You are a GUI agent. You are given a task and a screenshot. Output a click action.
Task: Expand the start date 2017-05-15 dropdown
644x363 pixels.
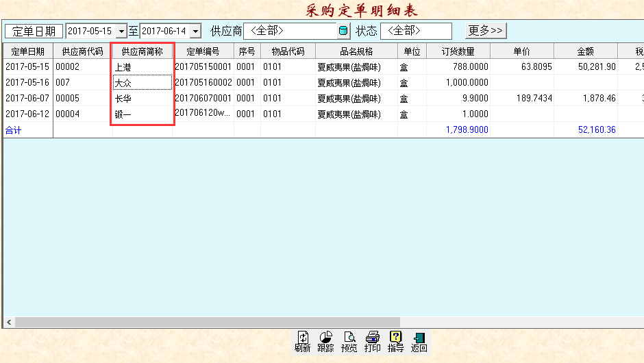click(x=121, y=32)
